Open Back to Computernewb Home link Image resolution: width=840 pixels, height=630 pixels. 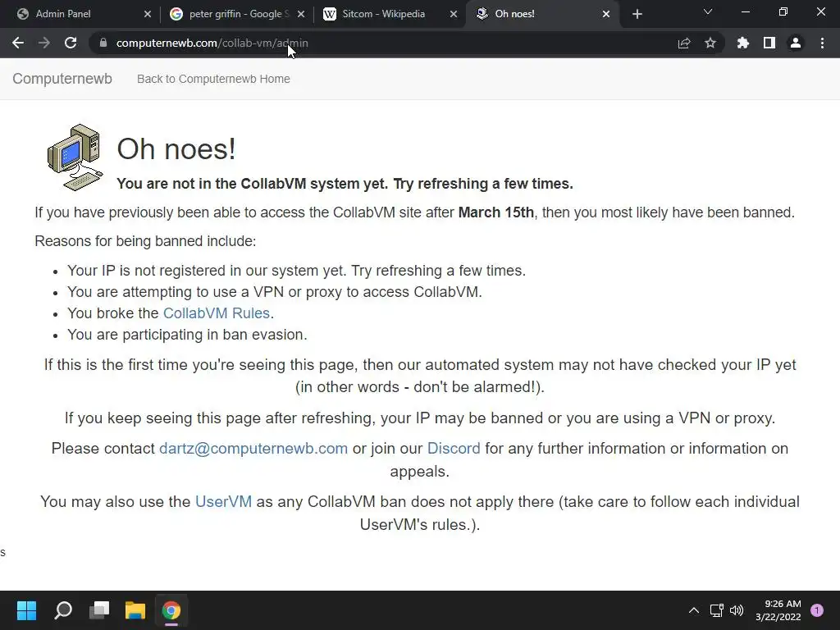(x=213, y=79)
